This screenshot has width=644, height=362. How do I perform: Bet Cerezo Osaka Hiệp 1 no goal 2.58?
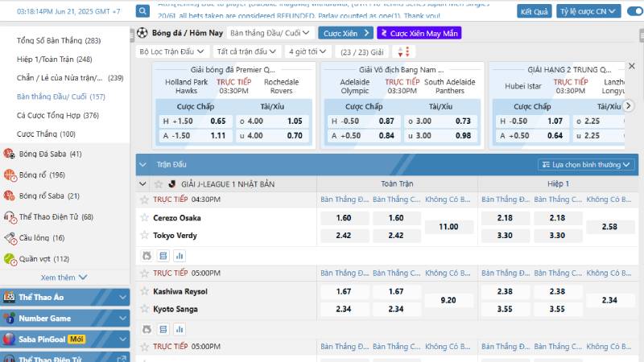[x=609, y=227]
